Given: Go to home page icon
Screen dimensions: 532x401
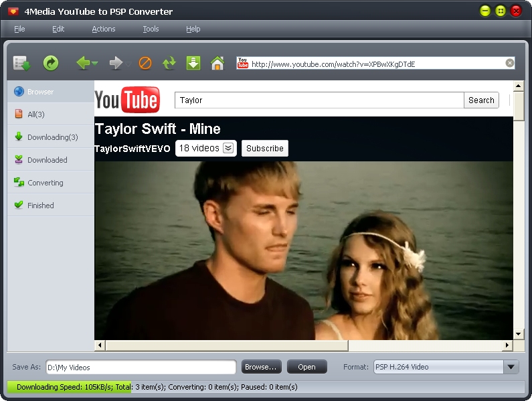Looking at the screenshot, I should pos(217,63).
